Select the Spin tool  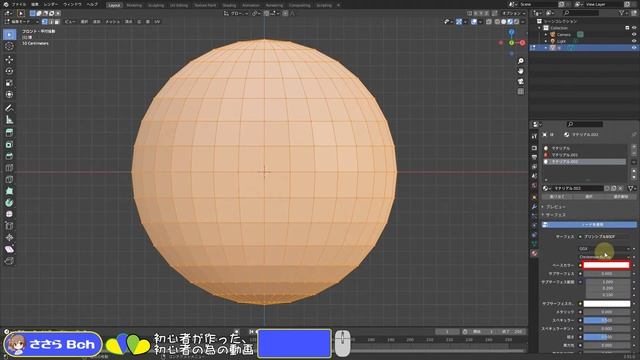(x=9, y=202)
